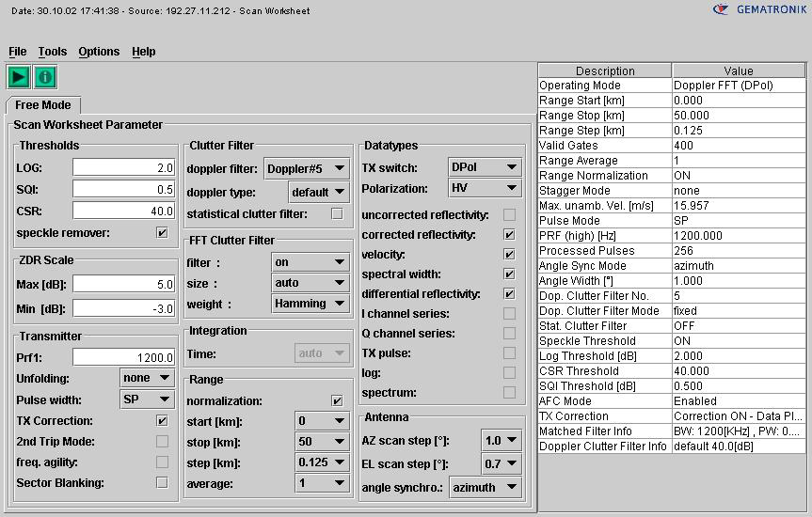812x517 pixels.
Task: Click the ZDR Max dB input field
Action: (x=124, y=284)
